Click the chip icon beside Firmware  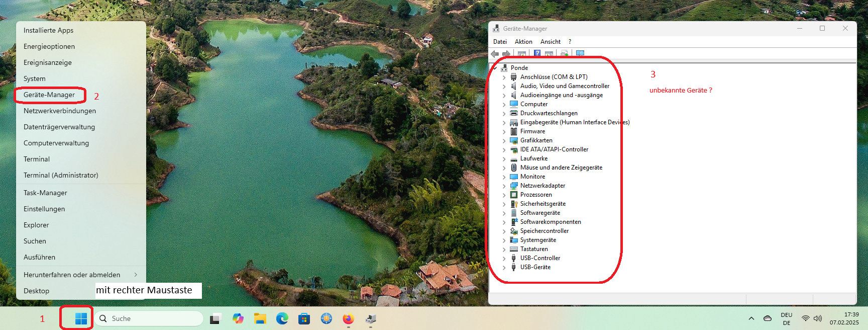513,131
